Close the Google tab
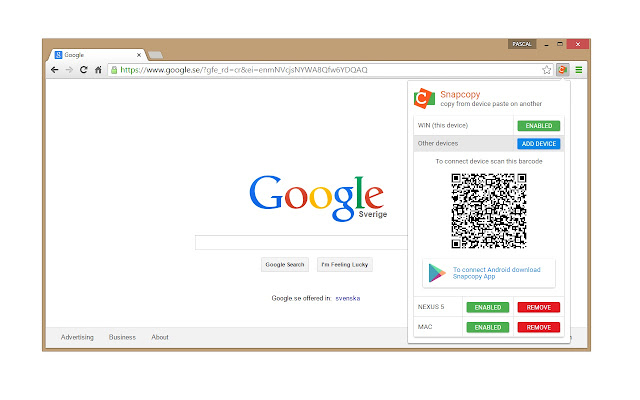 [x=139, y=55]
